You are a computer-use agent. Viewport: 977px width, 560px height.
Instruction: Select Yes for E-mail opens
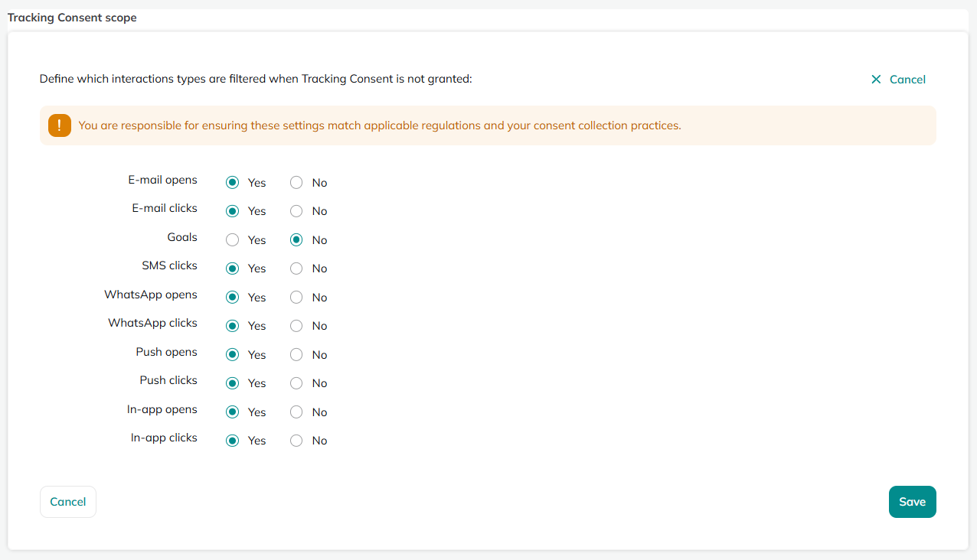pos(233,182)
